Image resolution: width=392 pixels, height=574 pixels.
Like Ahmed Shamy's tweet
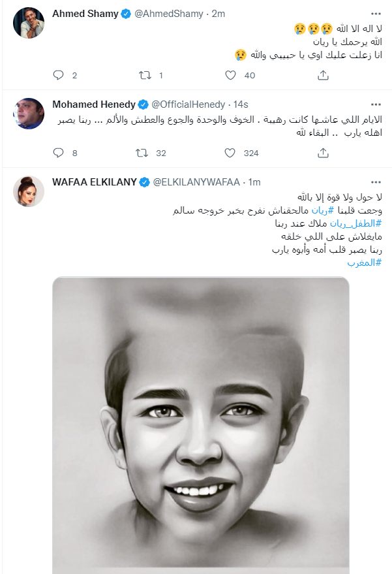tap(230, 75)
